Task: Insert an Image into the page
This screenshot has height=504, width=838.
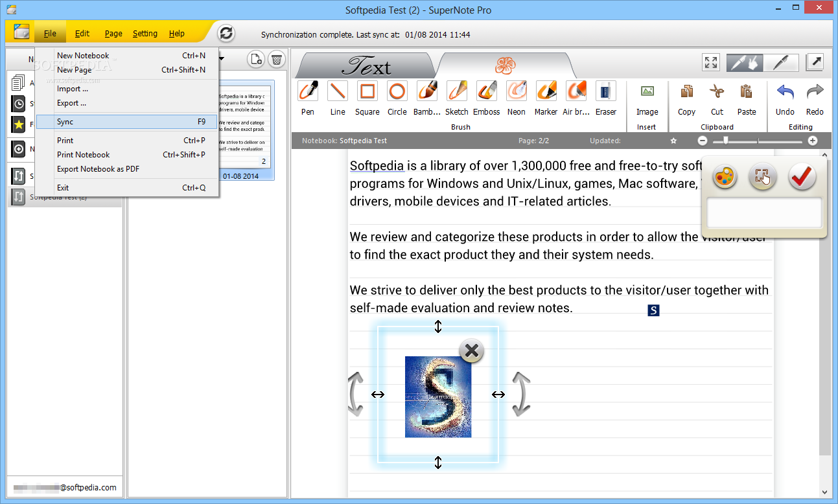Action: [x=647, y=91]
